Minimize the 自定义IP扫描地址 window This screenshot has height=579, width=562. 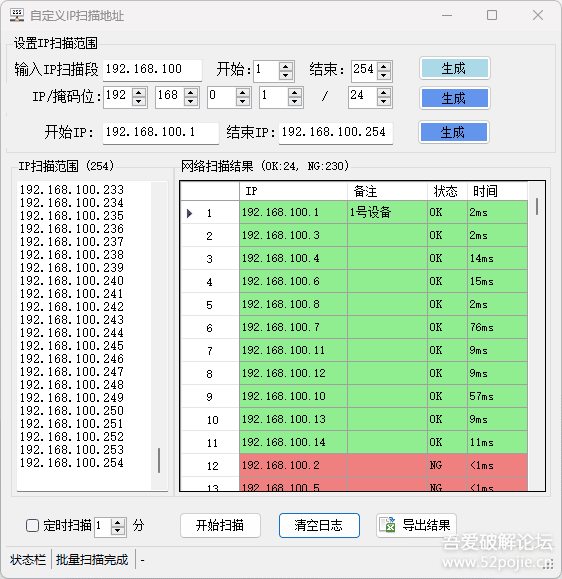[x=447, y=15]
